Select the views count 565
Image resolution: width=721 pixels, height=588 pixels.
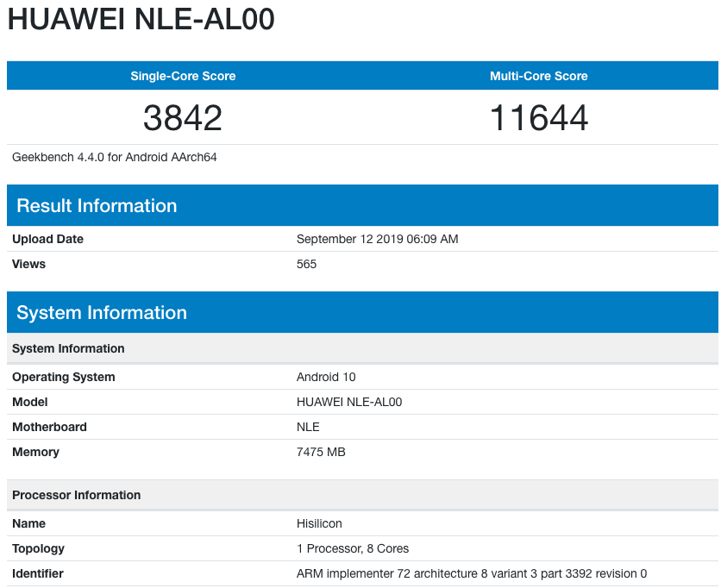[x=306, y=264]
